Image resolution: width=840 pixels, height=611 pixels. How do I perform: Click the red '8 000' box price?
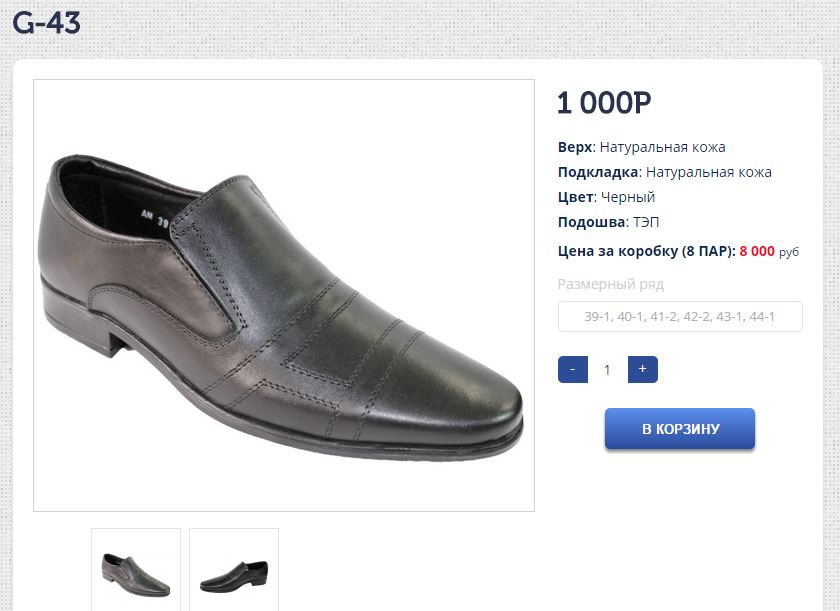click(x=756, y=251)
